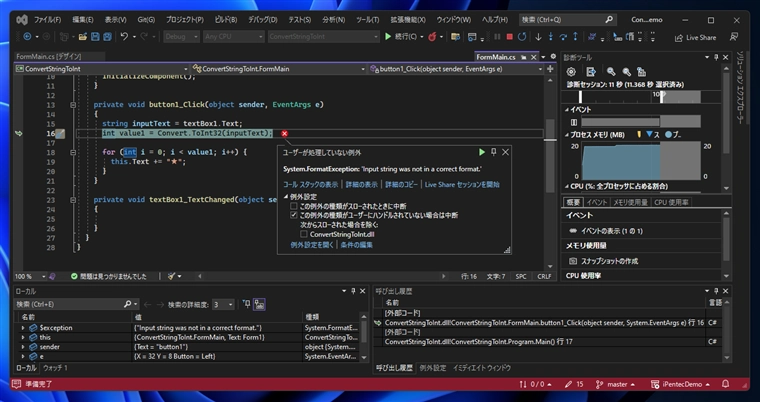Click the Navigate Backward icon
This screenshot has width=760, height=402.
27,36
